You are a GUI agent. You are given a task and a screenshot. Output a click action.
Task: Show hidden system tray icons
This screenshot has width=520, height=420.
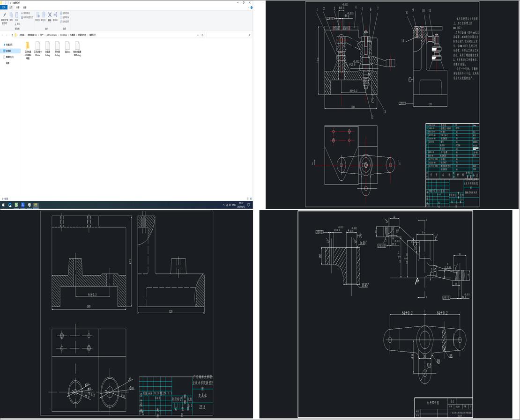pos(223,205)
